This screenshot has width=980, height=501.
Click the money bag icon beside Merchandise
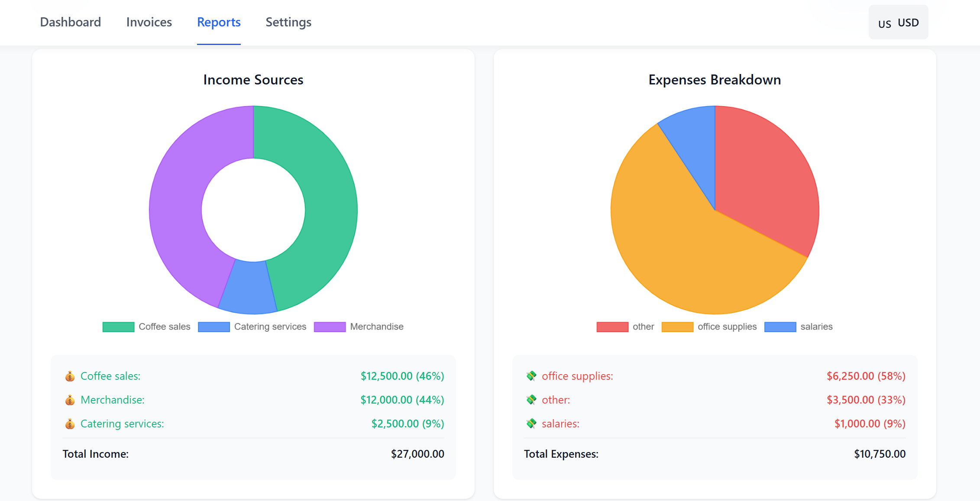point(71,400)
